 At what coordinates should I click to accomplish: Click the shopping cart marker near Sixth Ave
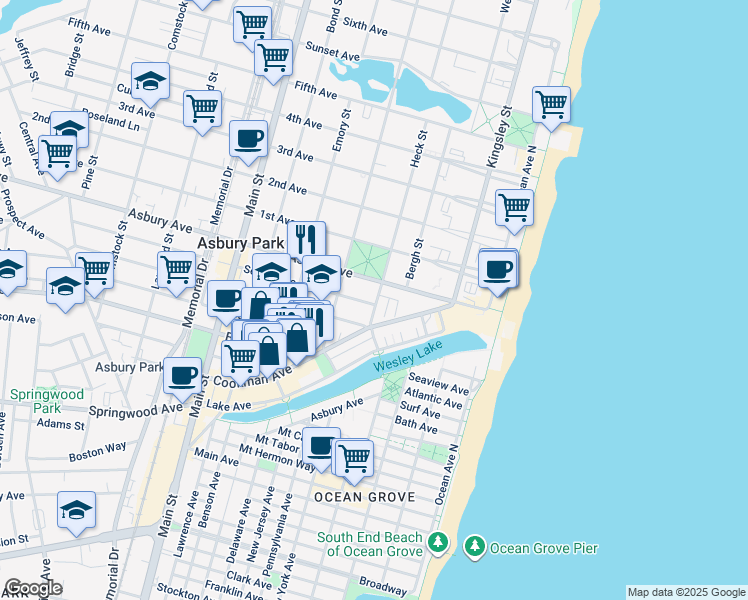[x=252, y=23]
